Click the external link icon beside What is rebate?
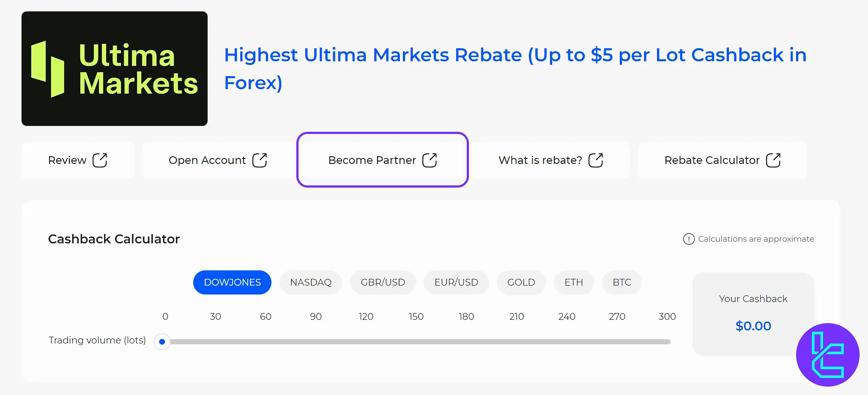 pos(596,161)
